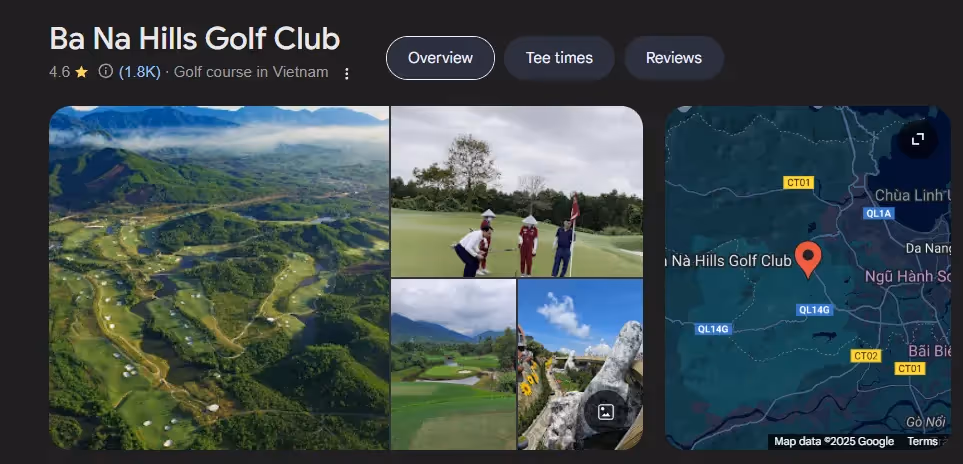Open the three-dot more options menu
Image resolution: width=963 pixels, height=464 pixels.
point(346,74)
